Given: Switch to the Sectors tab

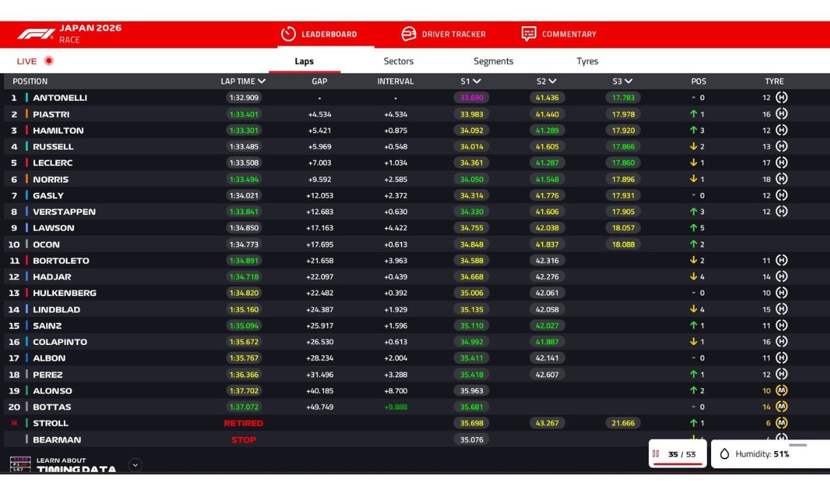Looking at the screenshot, I should pos(398,61).
